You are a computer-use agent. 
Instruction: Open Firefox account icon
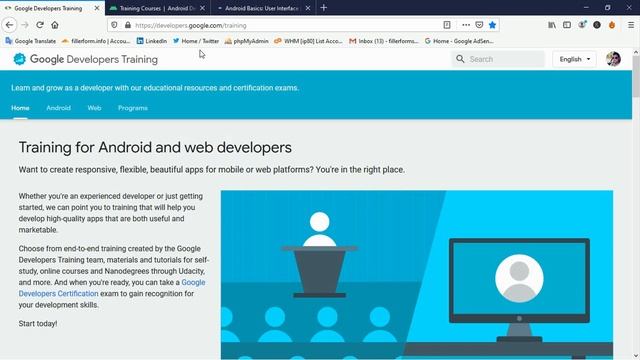tap(582, 25)
